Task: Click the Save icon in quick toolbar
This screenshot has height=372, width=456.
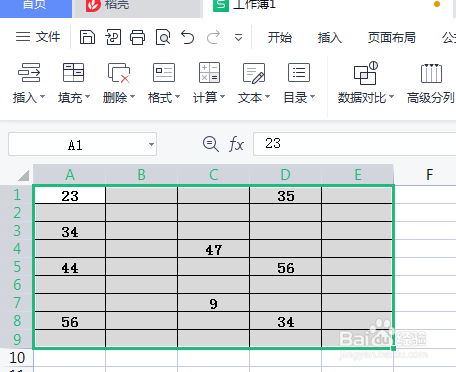Action: click(87, 37)
